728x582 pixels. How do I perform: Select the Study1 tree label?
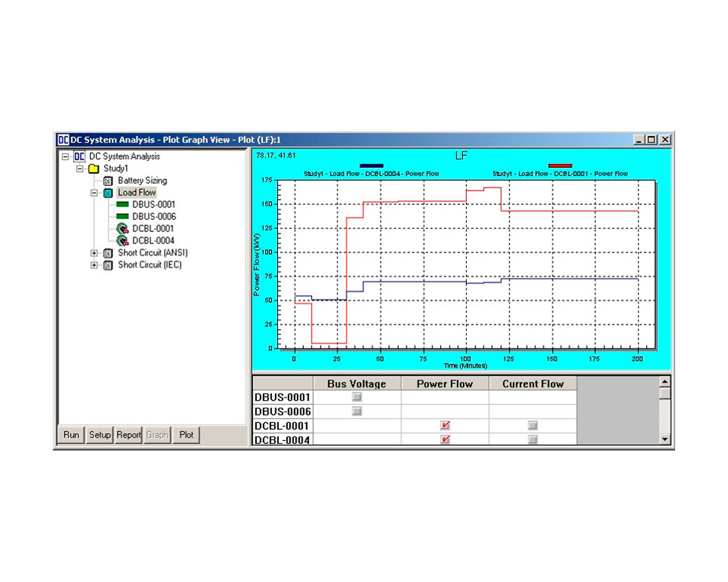pos(115,169)
